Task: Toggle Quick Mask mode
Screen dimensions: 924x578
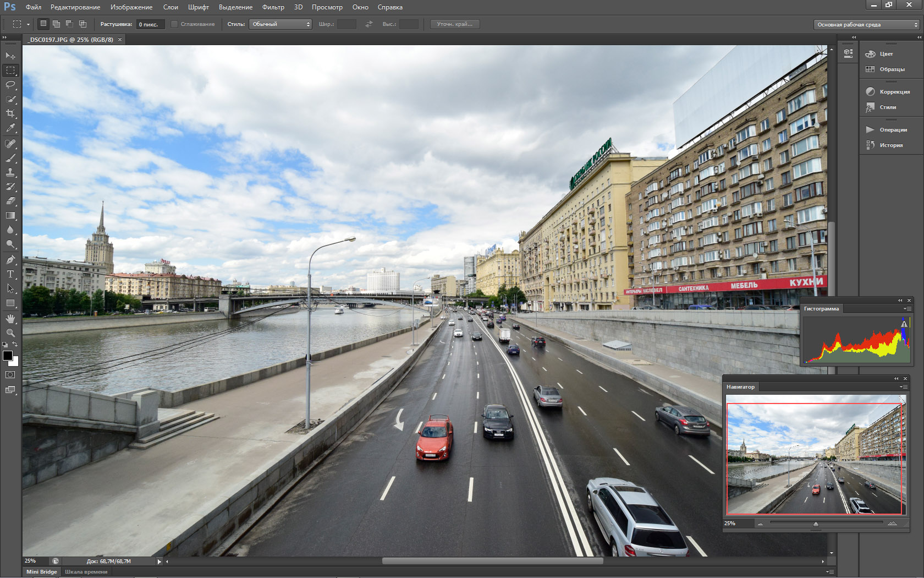Action: (x=10, y=375)
